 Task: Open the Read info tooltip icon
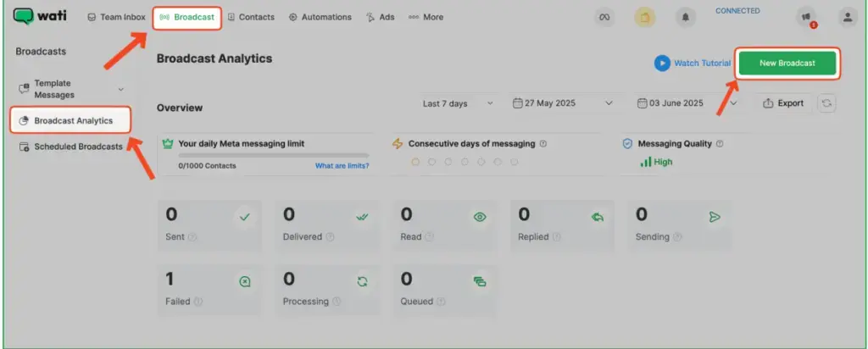click(x=429, y=236)
